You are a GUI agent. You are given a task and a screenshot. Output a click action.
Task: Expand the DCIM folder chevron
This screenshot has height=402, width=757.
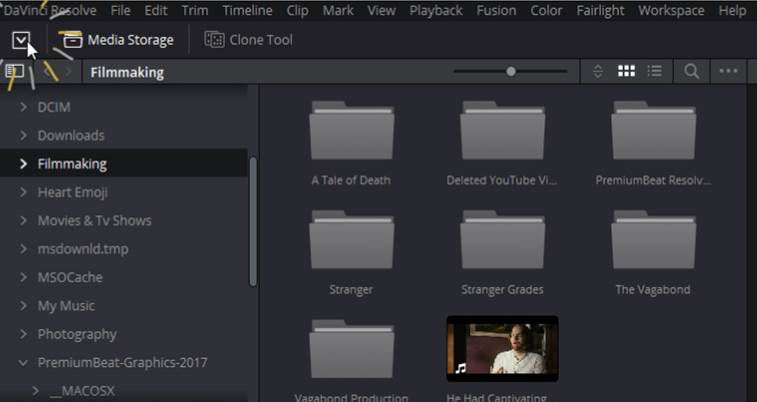(x=23, y=107)
